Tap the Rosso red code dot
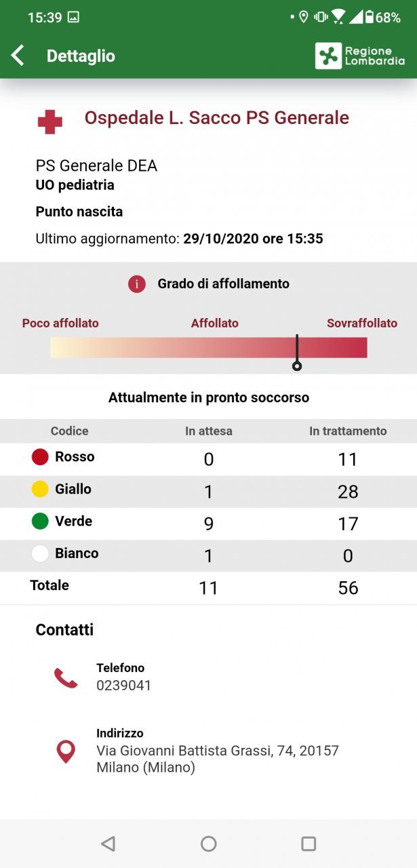Screen dimensions: 417x868 (x=40, y=457)
